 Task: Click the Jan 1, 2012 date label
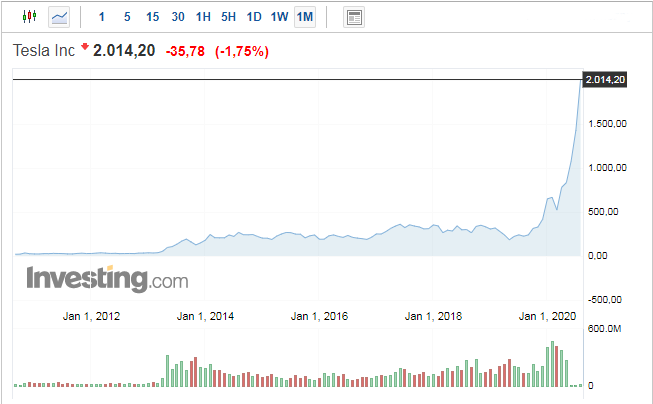[x=91, y=317]
